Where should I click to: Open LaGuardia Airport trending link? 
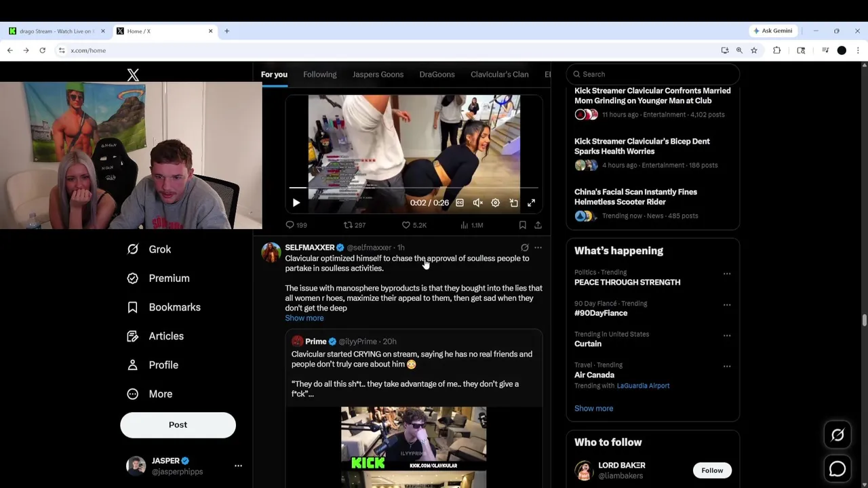(x=643, y=386)
